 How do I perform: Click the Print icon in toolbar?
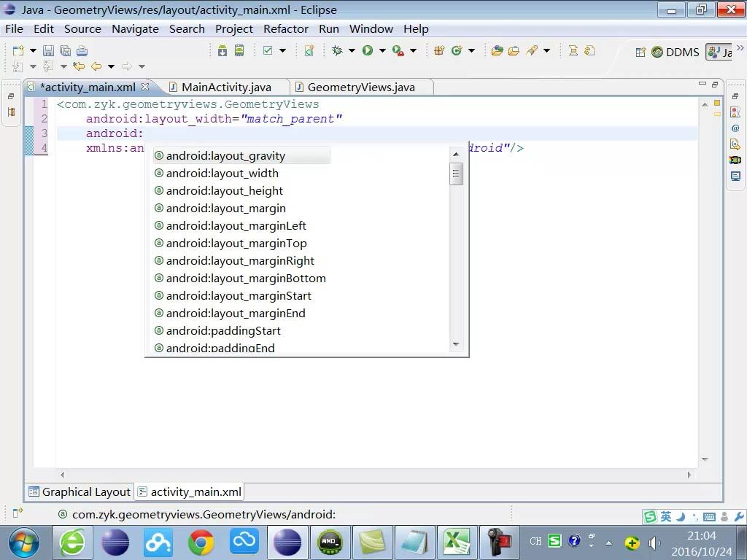tap(82, 50)
